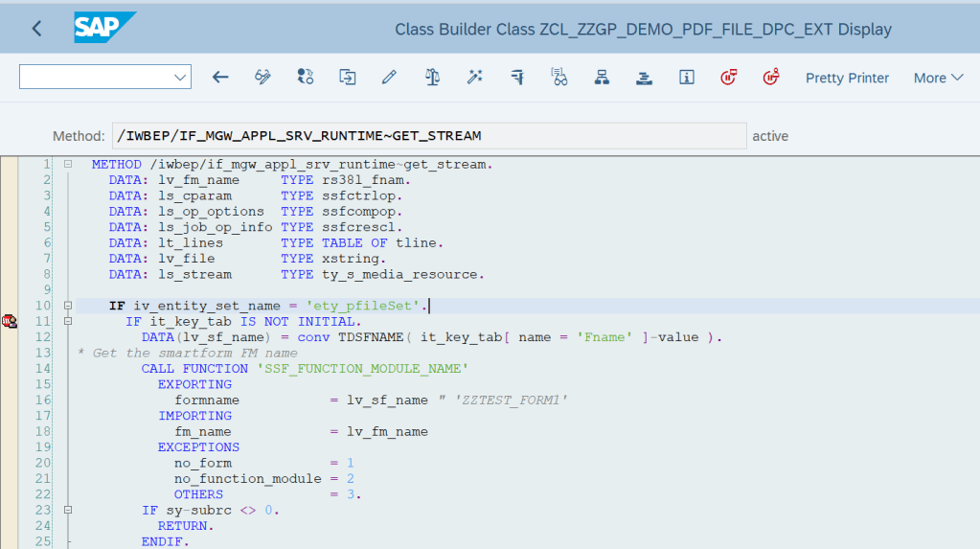
Task: Click 'RETURN.' statement on line 24
Action: (186, 526)
